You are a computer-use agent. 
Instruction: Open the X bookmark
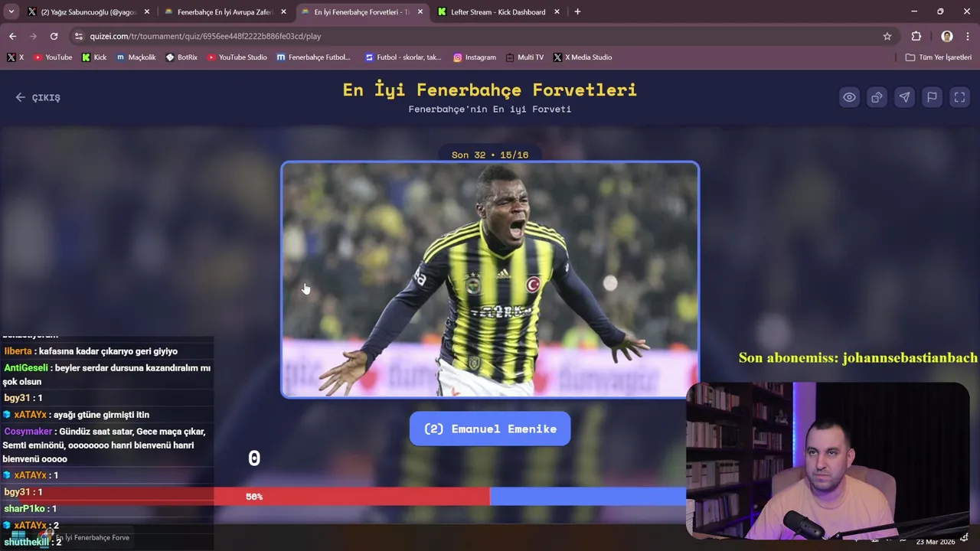pyautogui.click(x=15, y=57)
